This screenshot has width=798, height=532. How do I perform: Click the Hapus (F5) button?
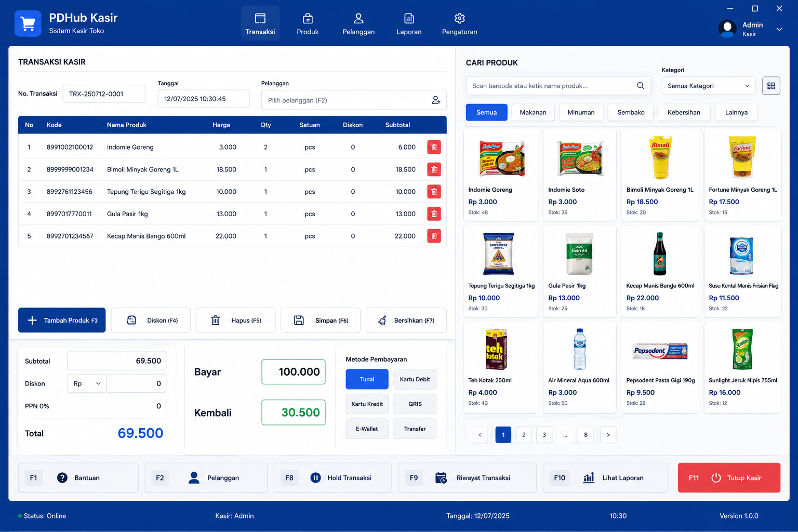[x=235, y=320]
